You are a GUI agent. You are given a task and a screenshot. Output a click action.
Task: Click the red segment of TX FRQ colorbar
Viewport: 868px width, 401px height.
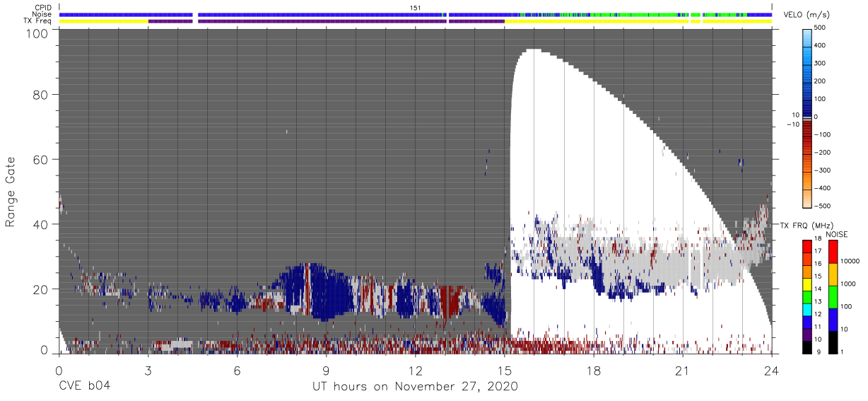808,246
